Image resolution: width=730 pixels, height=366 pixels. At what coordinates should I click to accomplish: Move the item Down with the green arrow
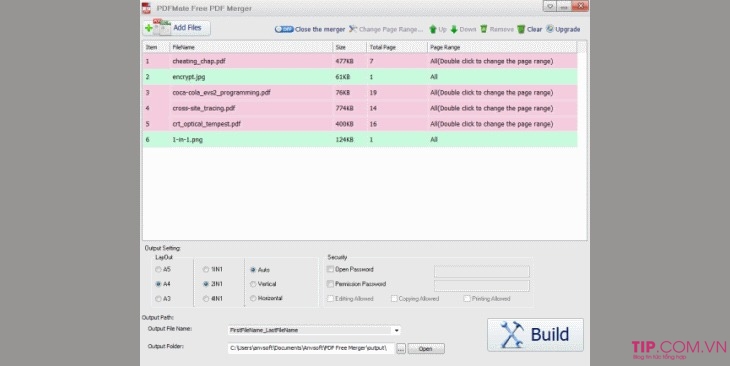coord(463,29)
